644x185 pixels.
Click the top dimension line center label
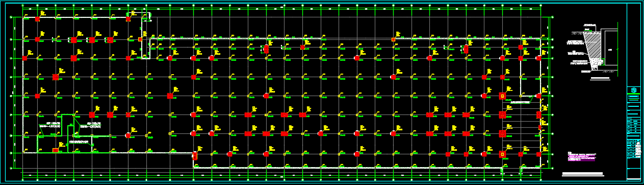coord(282,8)
